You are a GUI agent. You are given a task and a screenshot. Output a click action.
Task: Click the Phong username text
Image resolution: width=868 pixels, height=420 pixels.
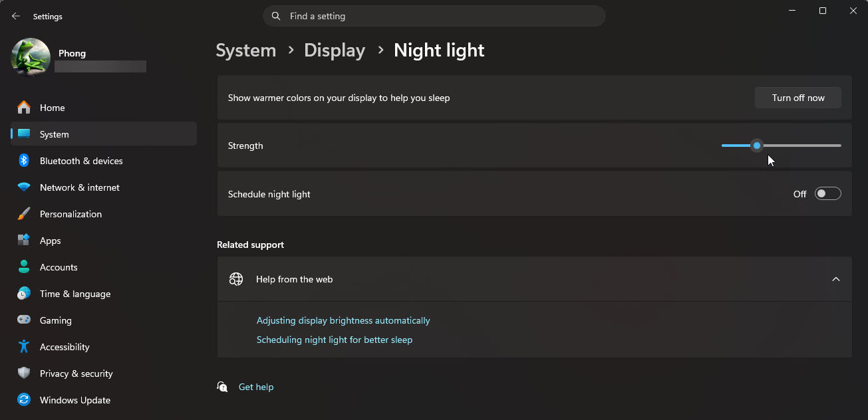coord(72,53)
